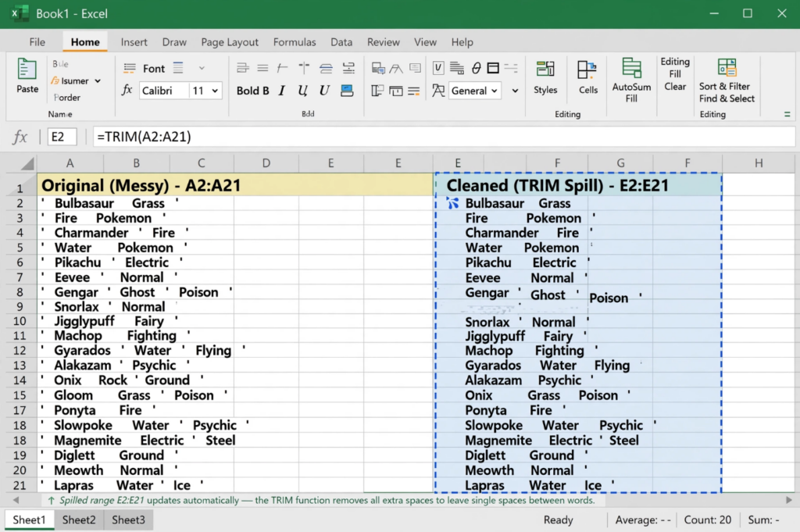Click Find & Select

pyautogui.click(x=727, y=98)
